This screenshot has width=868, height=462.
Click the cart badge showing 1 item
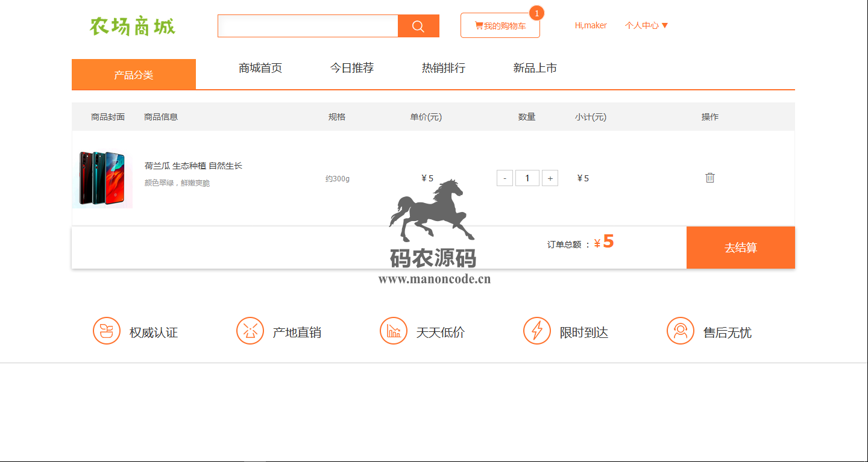[x=536, y=13]
